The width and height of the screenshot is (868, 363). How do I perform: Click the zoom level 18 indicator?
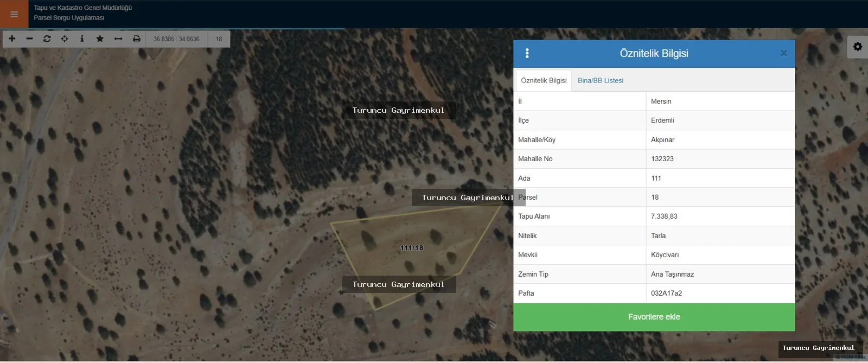pos(219,39)
